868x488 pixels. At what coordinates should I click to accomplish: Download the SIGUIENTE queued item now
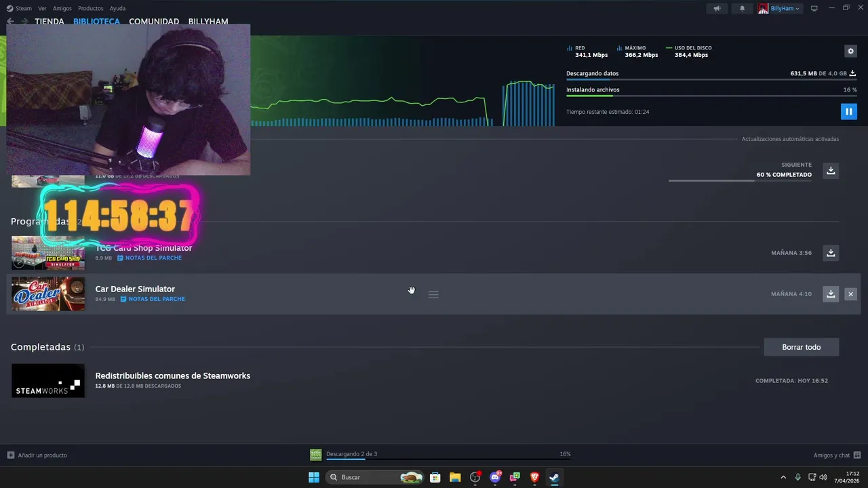pyautogui.click(x=831, y=170)
